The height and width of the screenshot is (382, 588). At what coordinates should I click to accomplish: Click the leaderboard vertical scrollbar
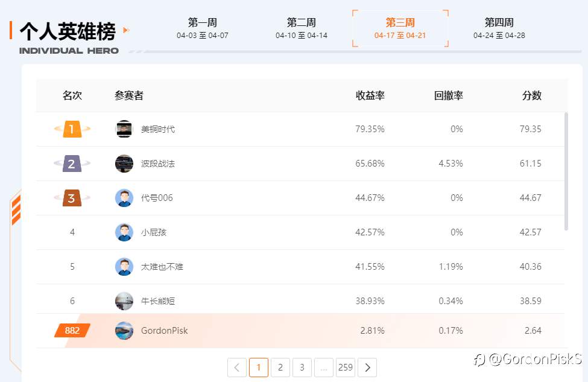[566, 171]
